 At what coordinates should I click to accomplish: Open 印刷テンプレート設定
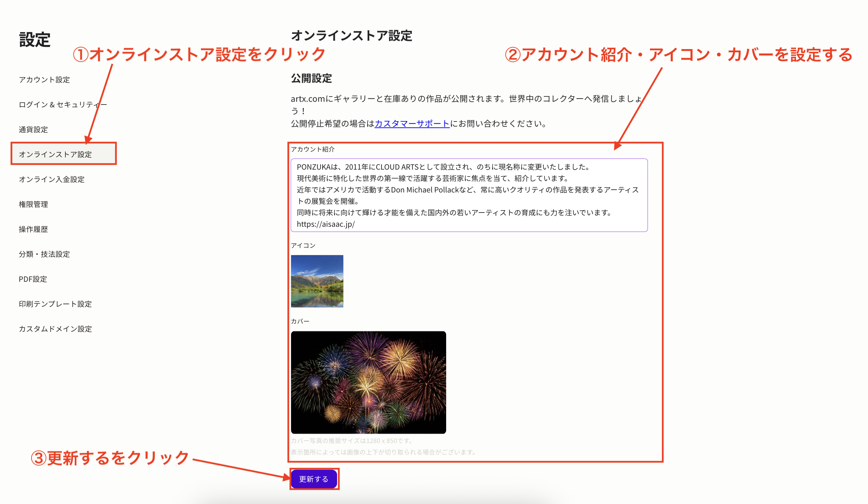pyautogui.click(x=55, y=304)
